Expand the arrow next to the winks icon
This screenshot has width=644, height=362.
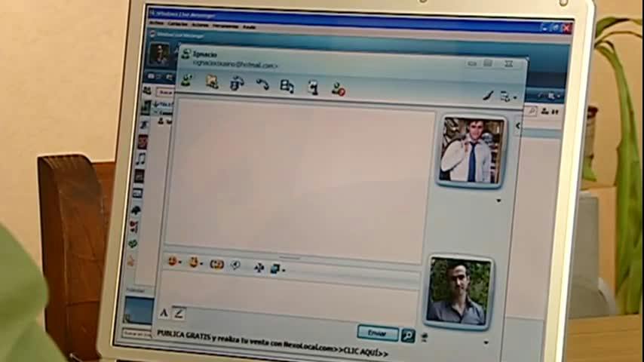[x=201, y=264]
